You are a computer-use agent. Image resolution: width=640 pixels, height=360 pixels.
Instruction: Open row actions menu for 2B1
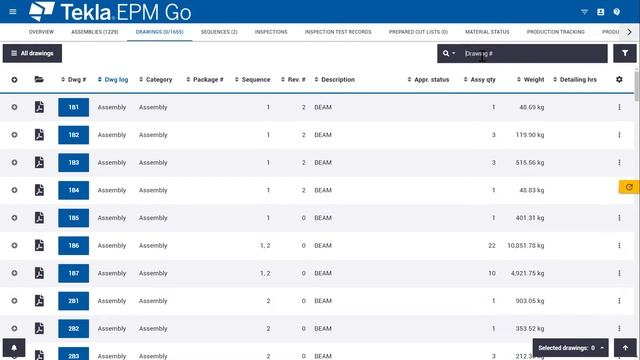[619, 301]
